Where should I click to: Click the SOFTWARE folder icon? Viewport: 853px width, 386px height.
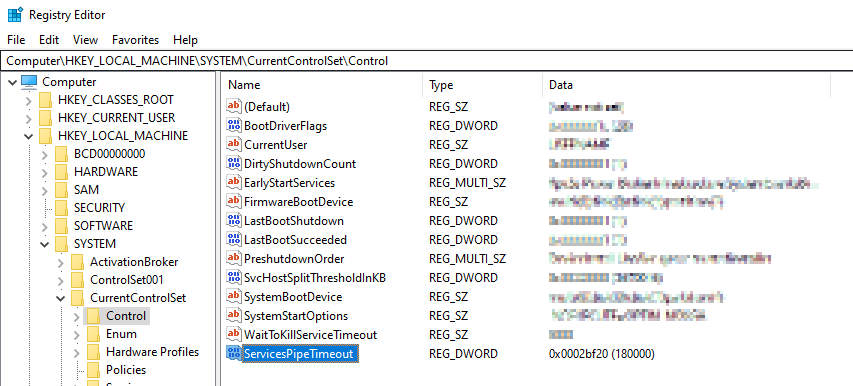[x=62, y=226]
